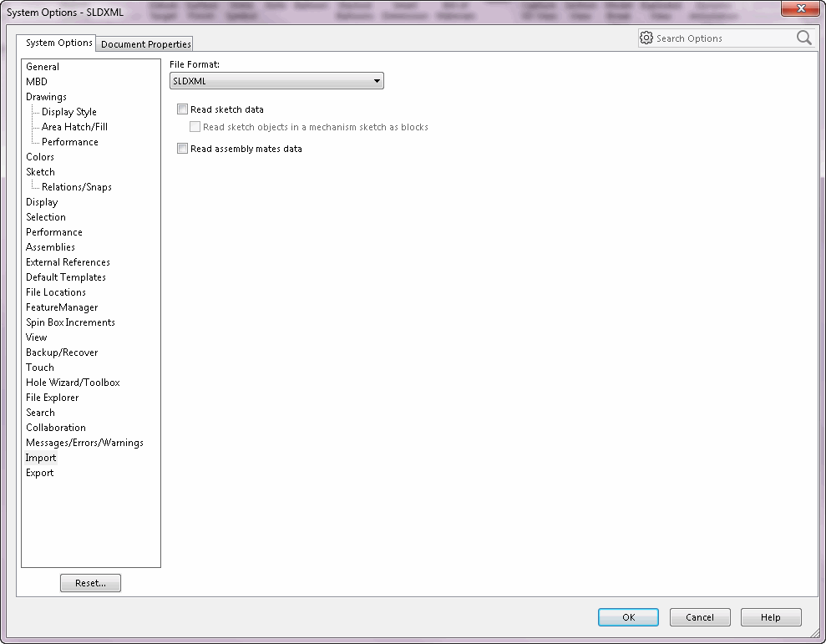The width and height of the screenshot is (826, 644).
Task: Select Import in the options tree
Action: (41, 458)
